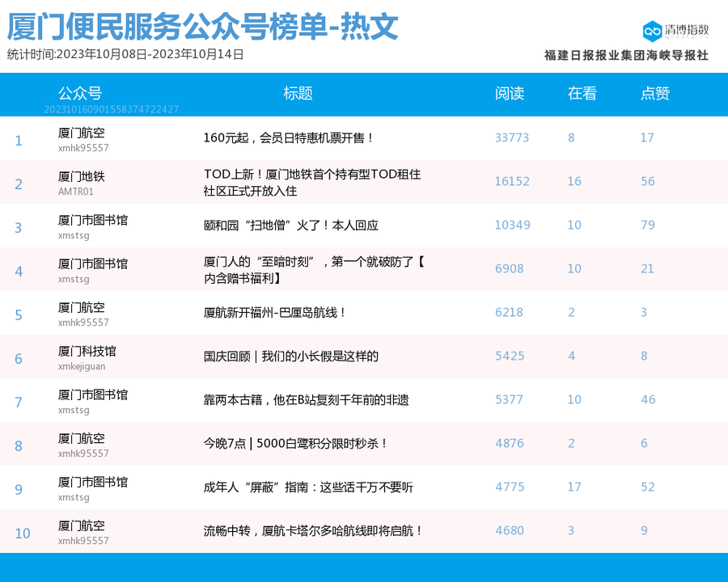Select read count 6218
Screen dimensions: 728x582
point(509,312)
